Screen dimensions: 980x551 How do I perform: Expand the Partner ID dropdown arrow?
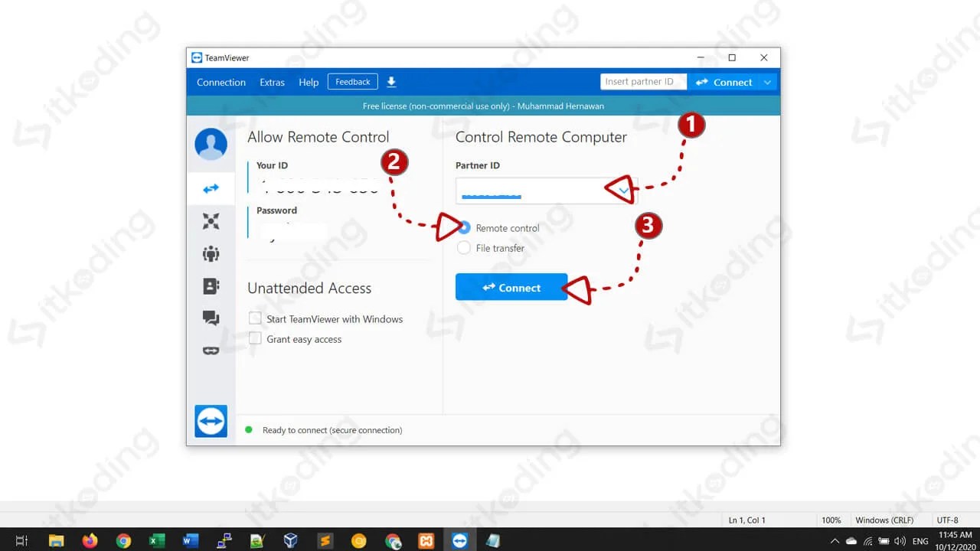[624, 191]
